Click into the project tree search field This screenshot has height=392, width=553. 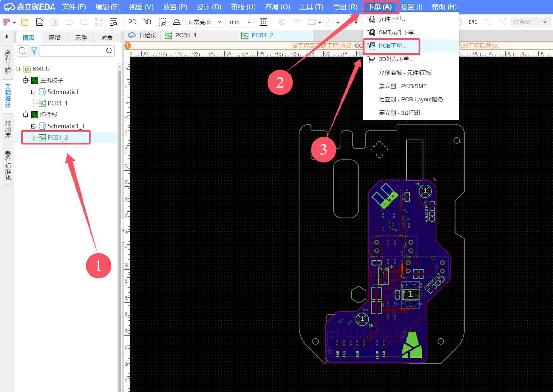point(73,51)
